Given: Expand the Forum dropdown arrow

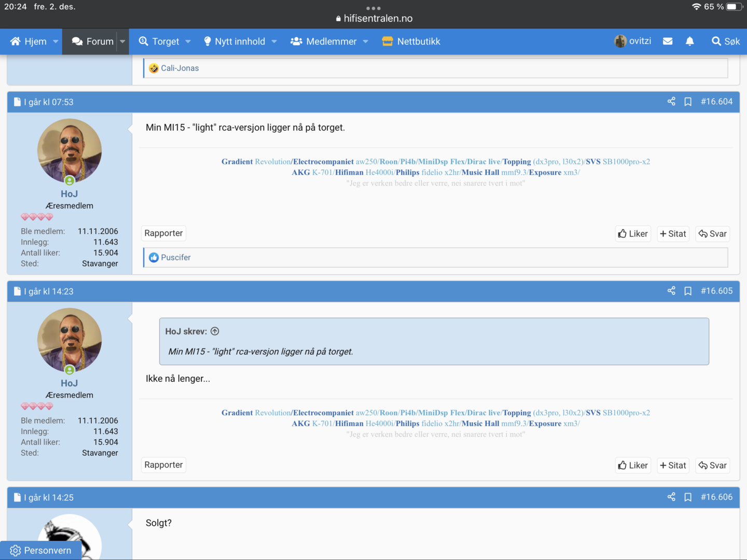Looking at the screenshot, I should 122,41.
